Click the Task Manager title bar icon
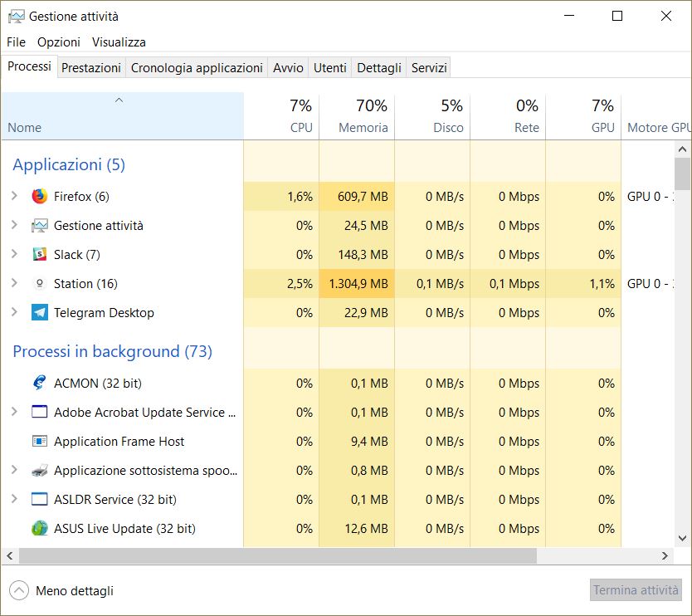The height and width of the screenshot is (616, 692). [x=17, y=17]
